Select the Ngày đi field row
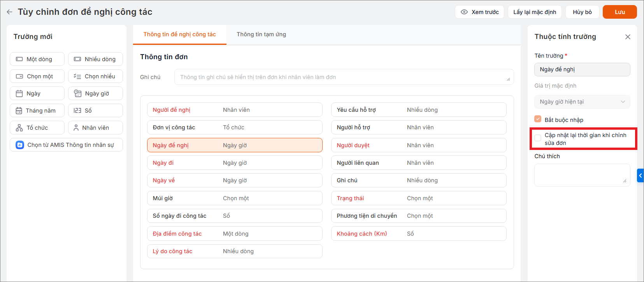This screenshot has width=644, height=282. pyautogui.click(x=235, y=163)
